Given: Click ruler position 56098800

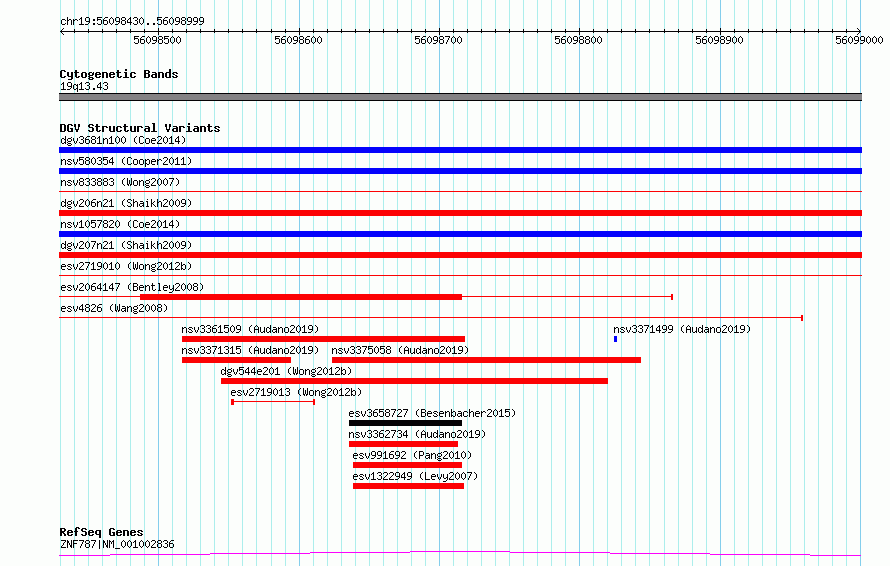Looking at the screenshot, I should [x=578, y=40].
